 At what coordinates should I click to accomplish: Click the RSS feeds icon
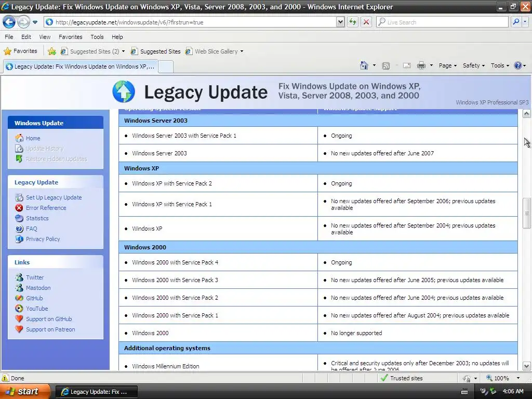pos(386,66)
